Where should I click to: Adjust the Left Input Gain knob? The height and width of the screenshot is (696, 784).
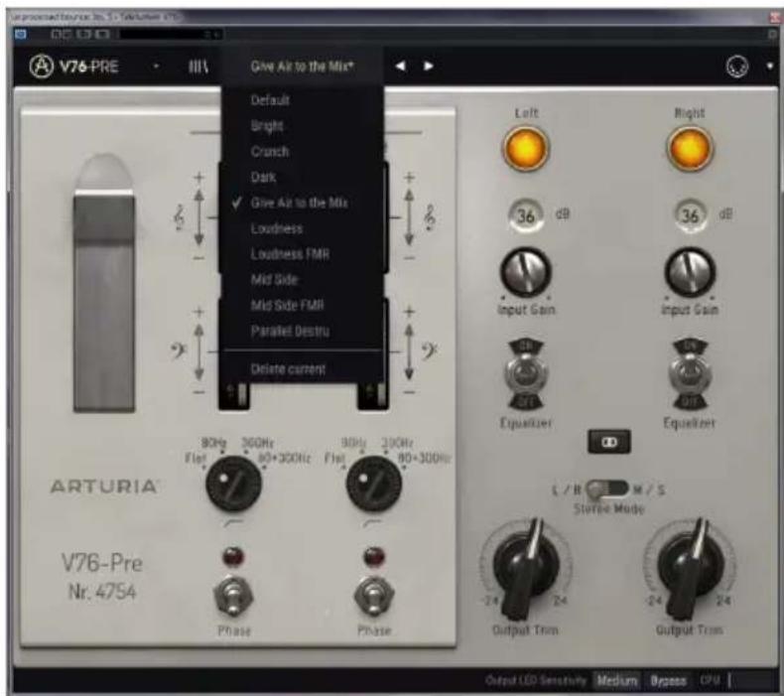(526, 272)
